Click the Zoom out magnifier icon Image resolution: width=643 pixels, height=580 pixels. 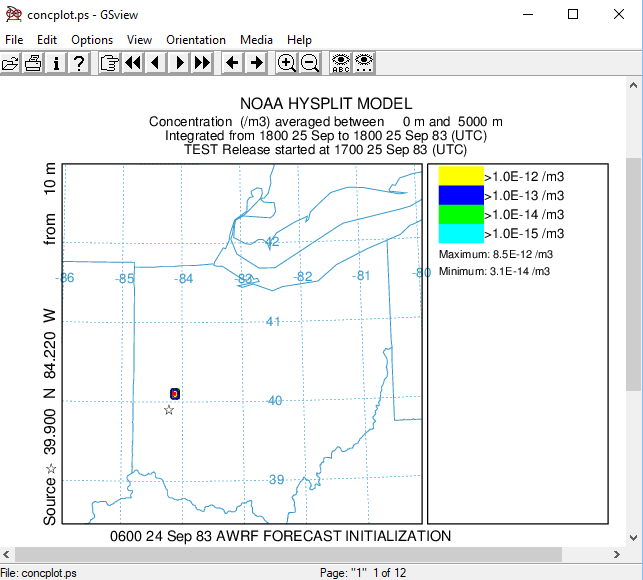pos(310,63)
